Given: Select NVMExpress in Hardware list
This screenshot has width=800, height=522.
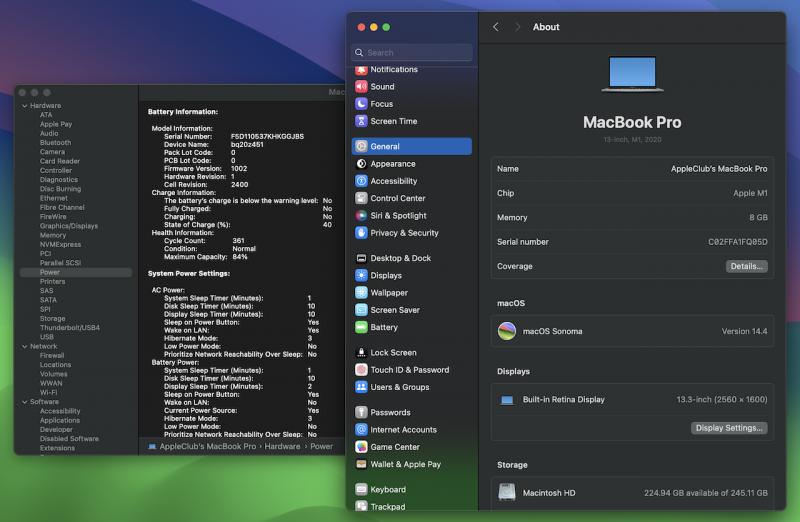Looking at the screenshot, I should tap(60, 244).
